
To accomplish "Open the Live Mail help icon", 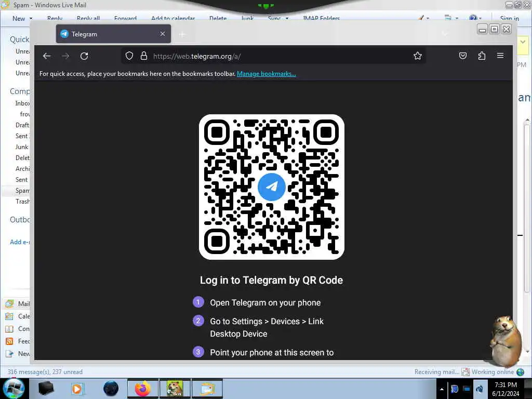I will click(x=473, y=18).
